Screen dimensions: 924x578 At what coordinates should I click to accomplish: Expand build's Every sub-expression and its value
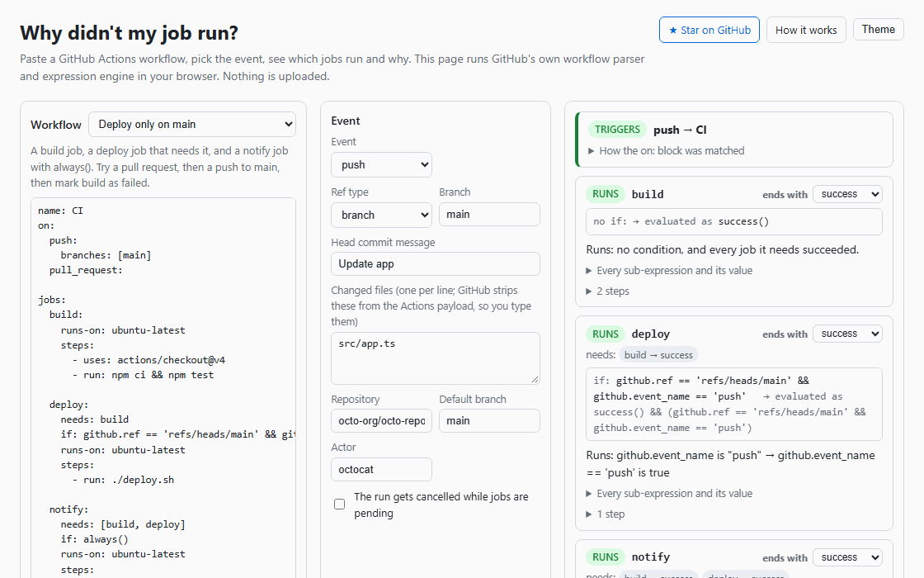click(669, 271)
